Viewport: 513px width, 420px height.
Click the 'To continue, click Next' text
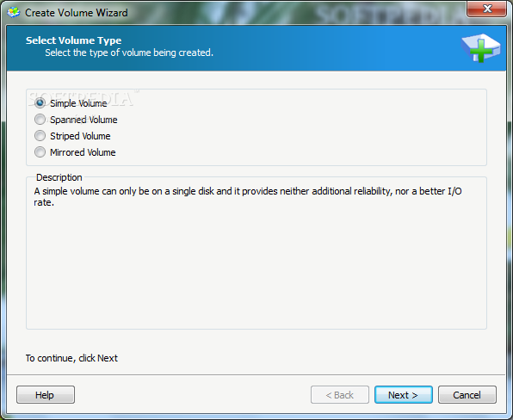(x=71, y=358)
